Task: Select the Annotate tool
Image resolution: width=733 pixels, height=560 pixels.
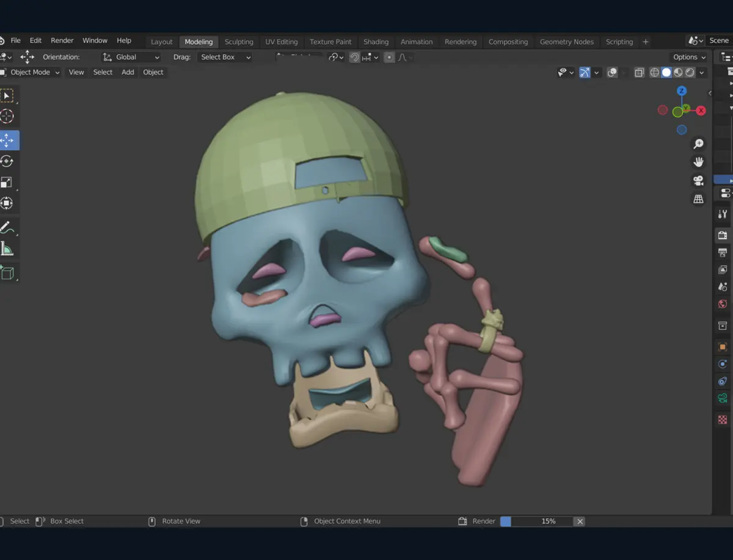Action: (x=7, y=228)
